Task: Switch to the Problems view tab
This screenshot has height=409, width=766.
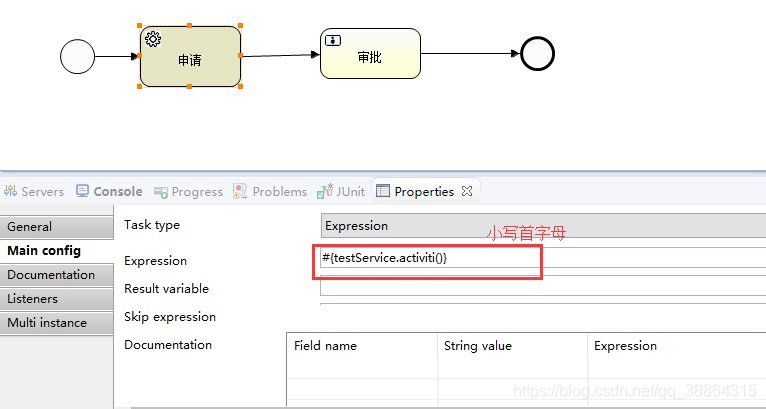Action: [270, 192]
